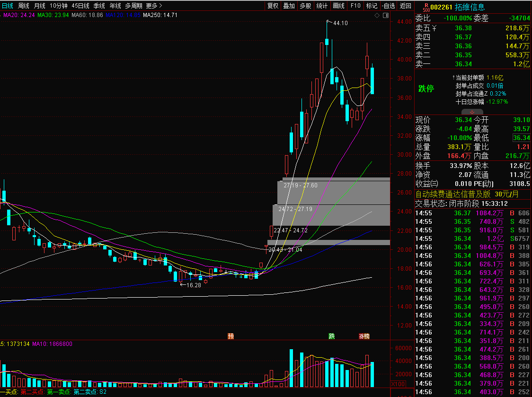Screen dimensions: 532x397
Task: Open the 统计 statistics tool
Action: tap(322, 6)
